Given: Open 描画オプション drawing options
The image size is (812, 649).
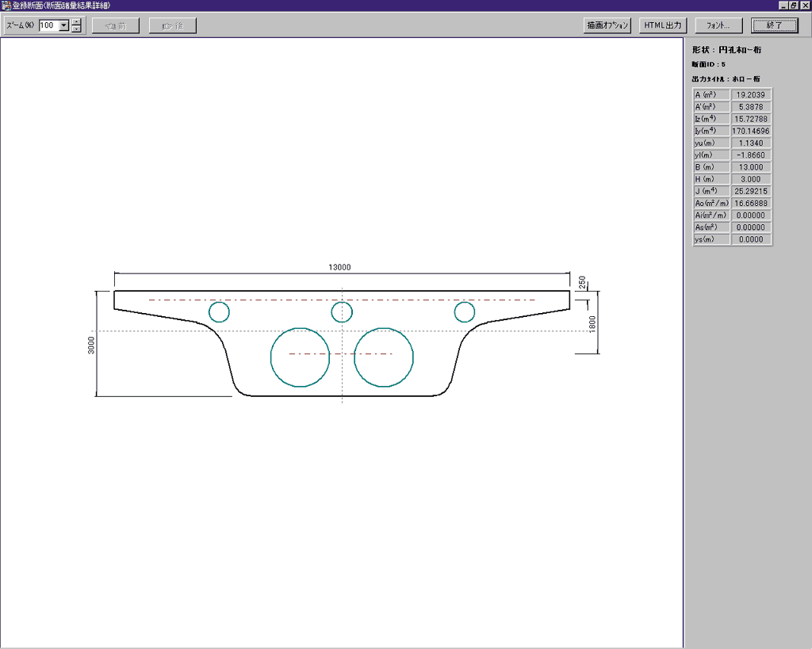Looking at the screenshot, I should (x=607, y=25).
